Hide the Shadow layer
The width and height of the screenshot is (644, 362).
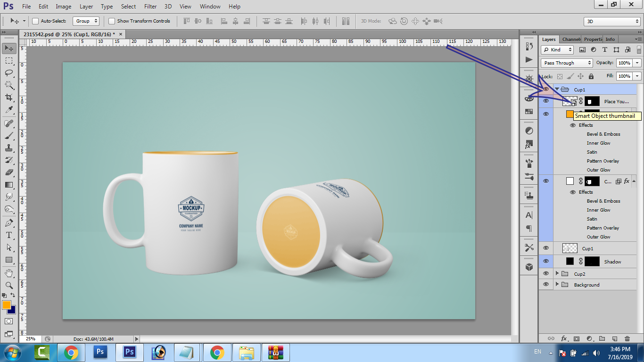click(545, 261)
